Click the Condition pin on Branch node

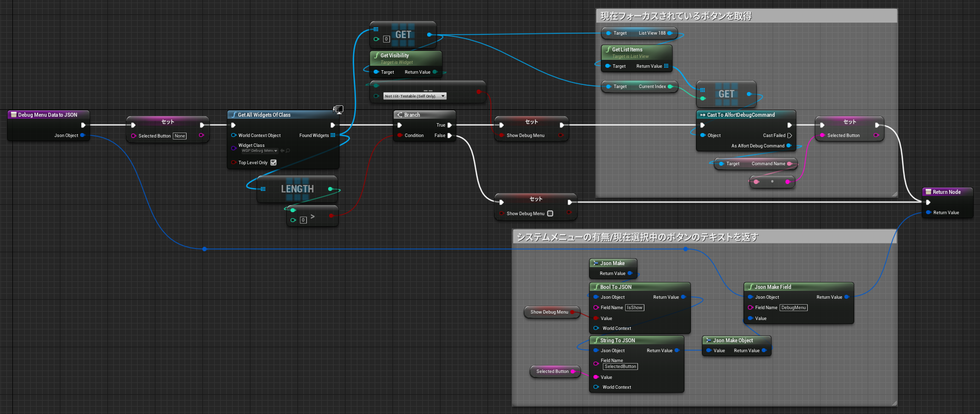(400, 135)
